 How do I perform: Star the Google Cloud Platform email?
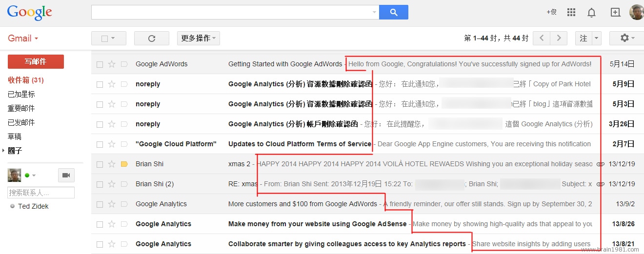click(x=111, y=144)
